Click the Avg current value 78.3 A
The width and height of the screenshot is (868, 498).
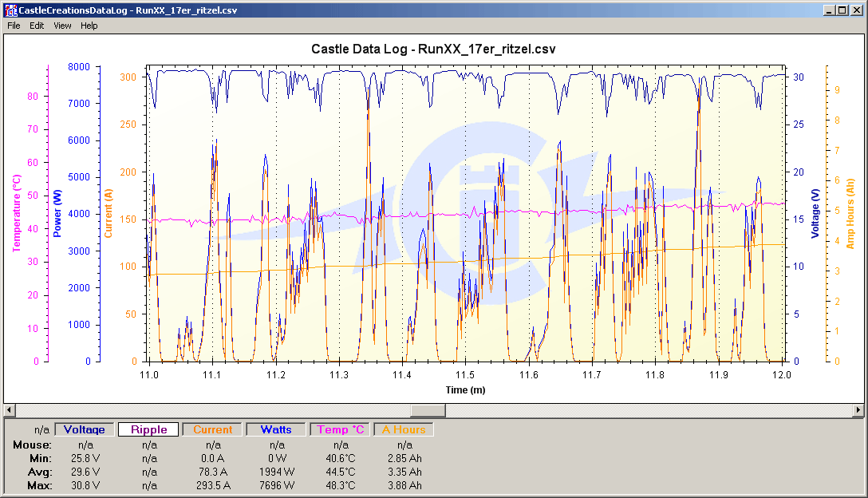point(213,472)
